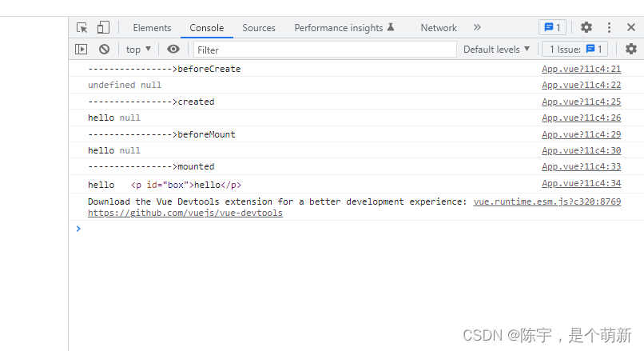Open the Network tab

click(x=439, y=27)
